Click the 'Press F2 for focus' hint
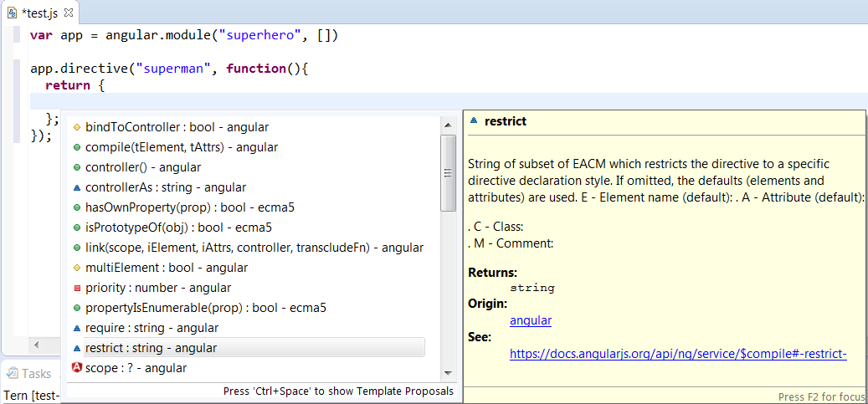Screen dimensions: 868x404 [x=821, y=396]
